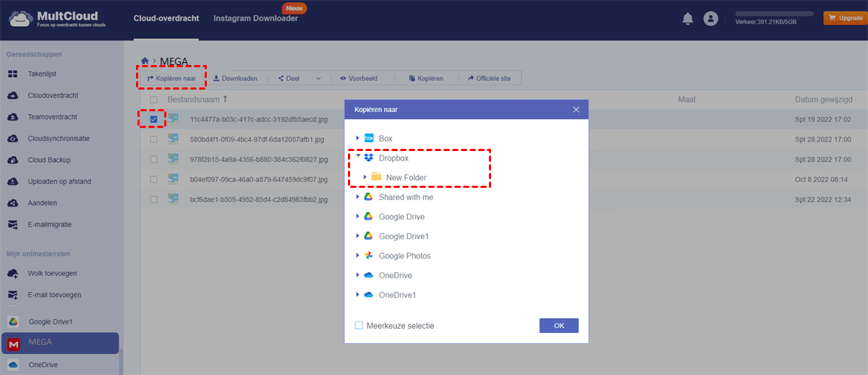Click the traffic usage progress bar
Image resolution: width=868 pixels, height=375 pixels.
(x=774, y=14)
